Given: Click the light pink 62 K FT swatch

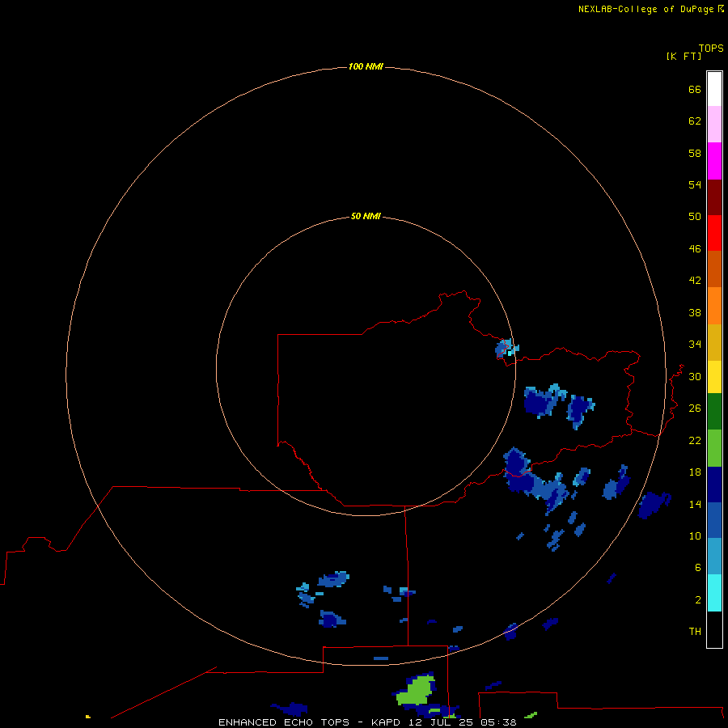Looking at the screenshot, I should pos(714,125).
